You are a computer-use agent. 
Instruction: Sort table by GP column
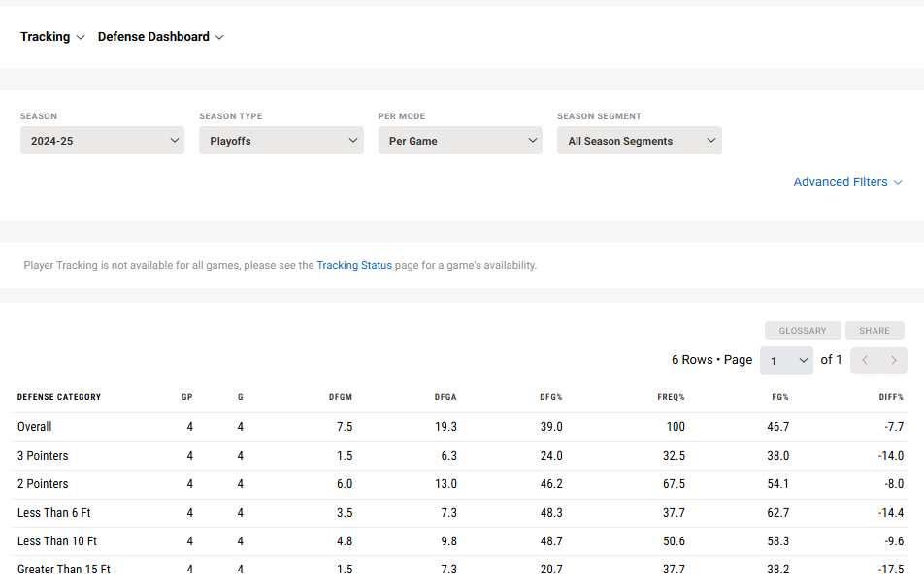coord(187,397)
